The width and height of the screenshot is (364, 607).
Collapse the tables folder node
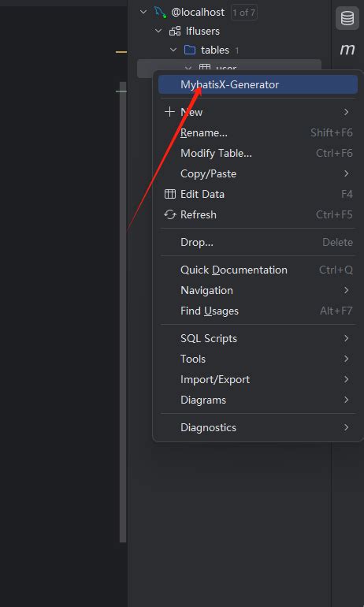[173, 50]
